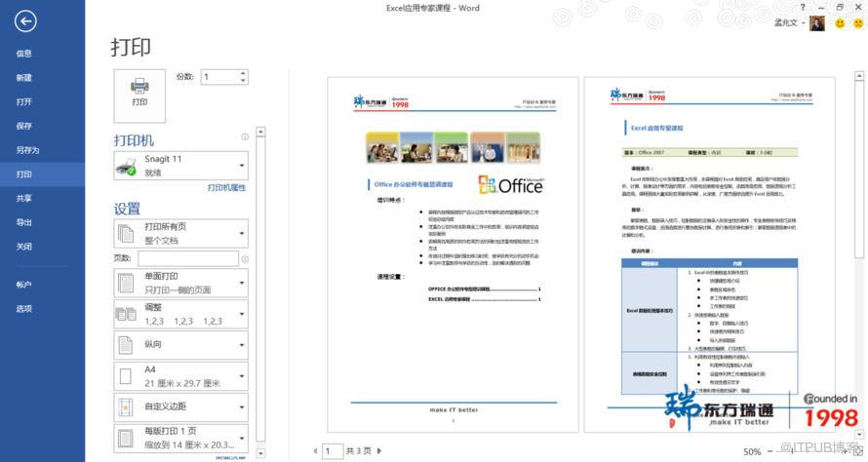Click the collated pages icon beside 调整
The width and height of the screenshot is (868, 462).
click(126, 314)
